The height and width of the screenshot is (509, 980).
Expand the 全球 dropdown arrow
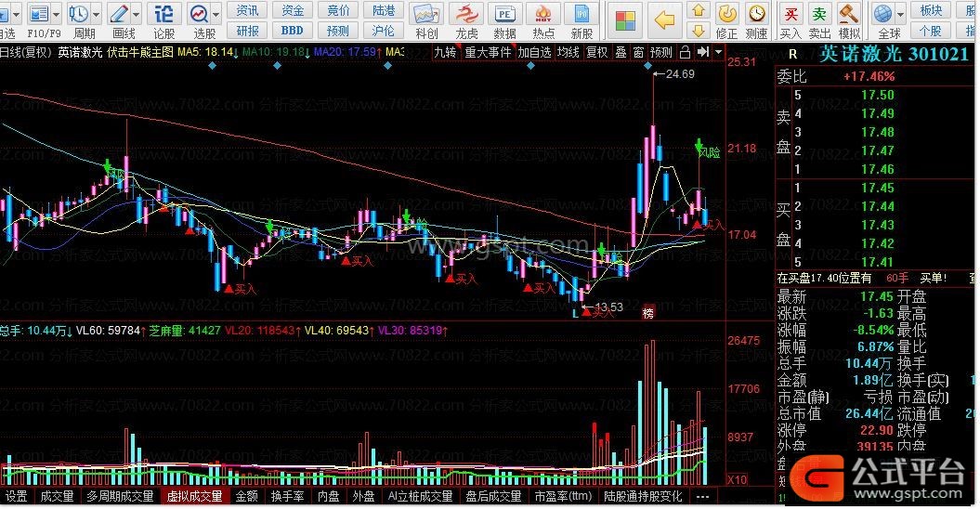901,14
